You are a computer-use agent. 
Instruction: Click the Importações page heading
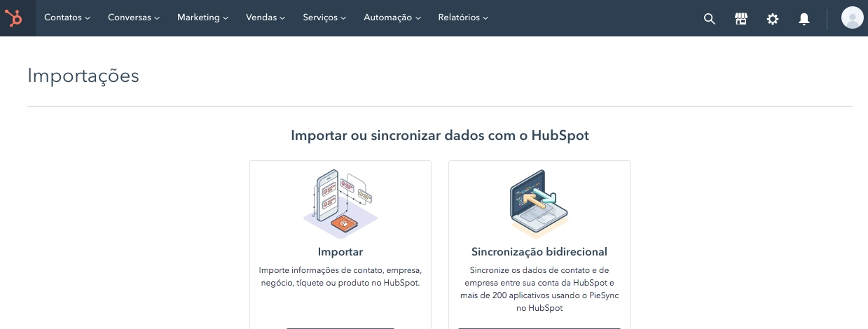83,76
